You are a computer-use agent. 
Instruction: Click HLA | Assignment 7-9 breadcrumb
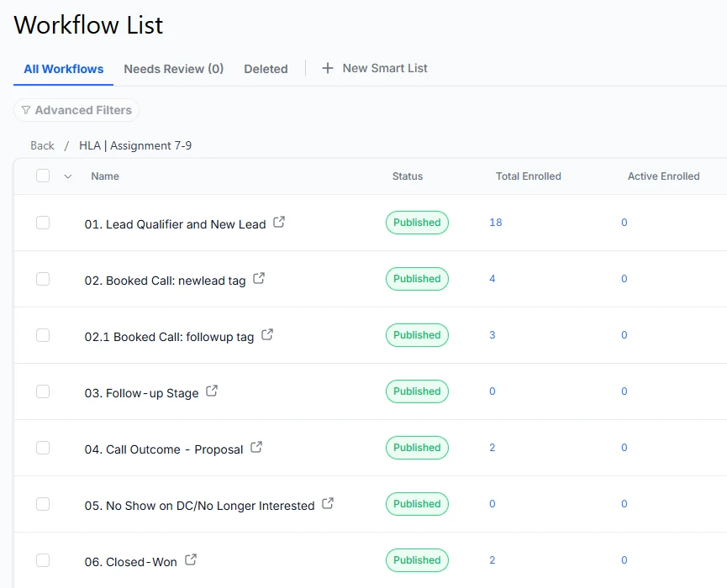click(x=135, y=145)
